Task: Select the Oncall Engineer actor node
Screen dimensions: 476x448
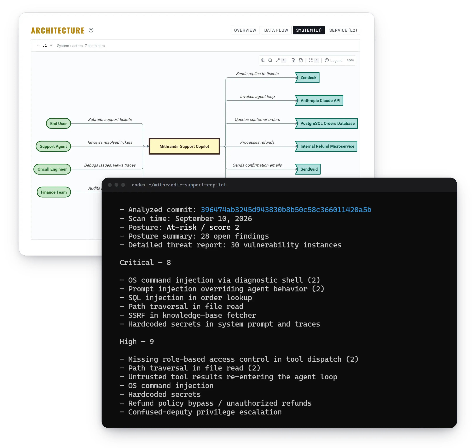Action: [52, 169]
